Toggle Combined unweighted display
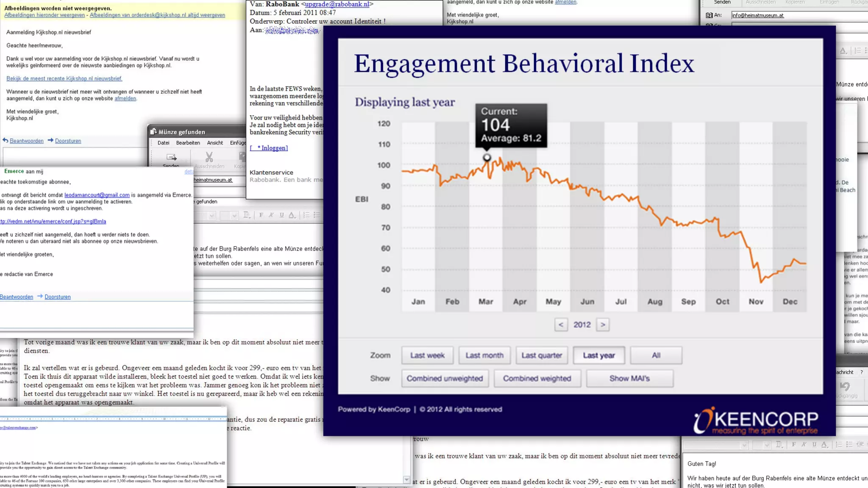Viewport: 868px width, 488px height. coord(445,378)
